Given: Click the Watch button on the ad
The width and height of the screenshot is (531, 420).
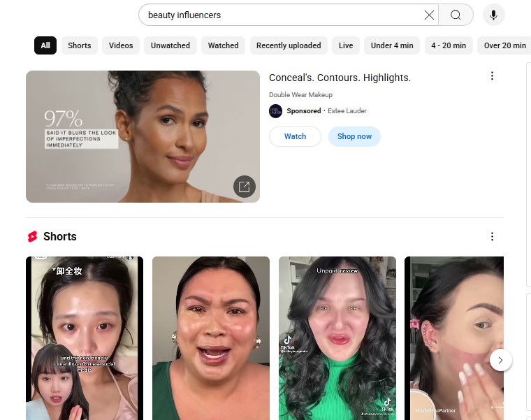Looking at the screenshot, I should (295, 136).
